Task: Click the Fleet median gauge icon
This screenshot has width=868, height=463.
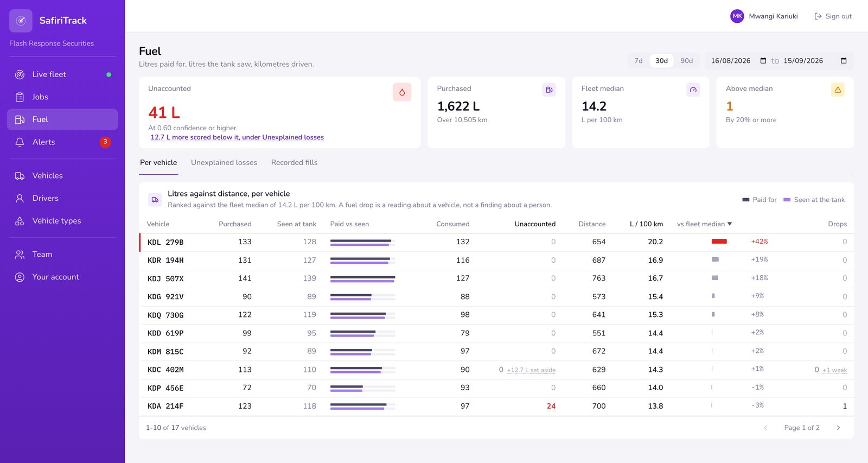Action: (693, 90)
